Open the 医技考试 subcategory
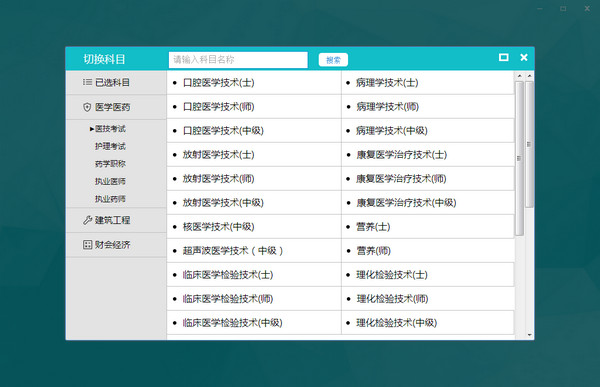600x387 pixels. point(110,129)
